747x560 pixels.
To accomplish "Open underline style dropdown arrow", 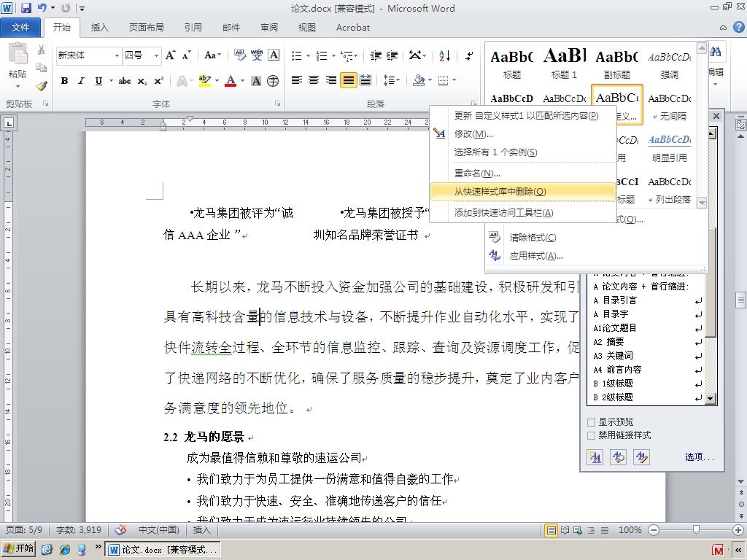I will (x=111, y=81).
